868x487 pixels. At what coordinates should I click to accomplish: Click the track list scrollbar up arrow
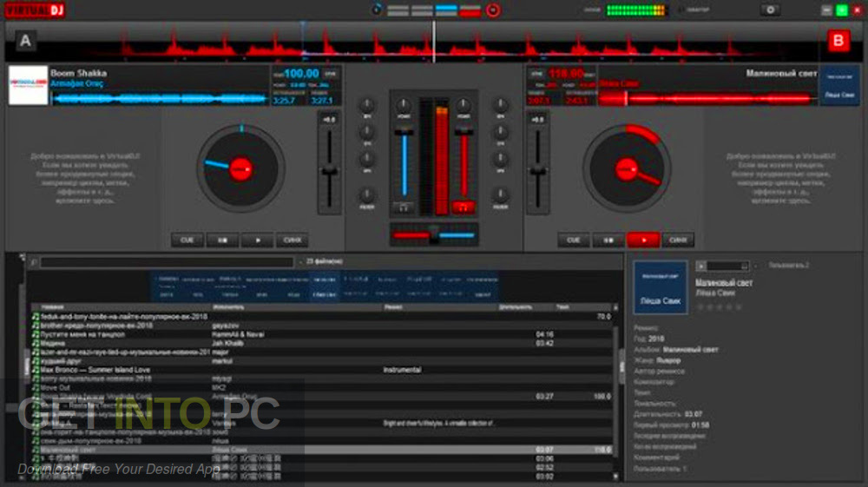click(615, 307)
